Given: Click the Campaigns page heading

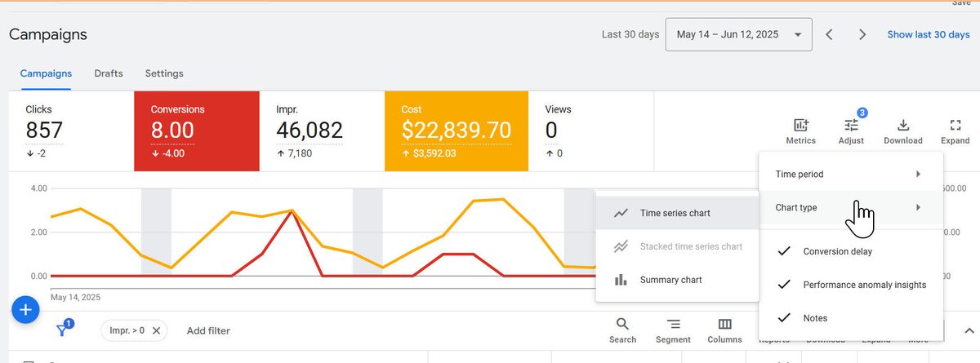Looking at the screenshot, I should pos(48,34).
